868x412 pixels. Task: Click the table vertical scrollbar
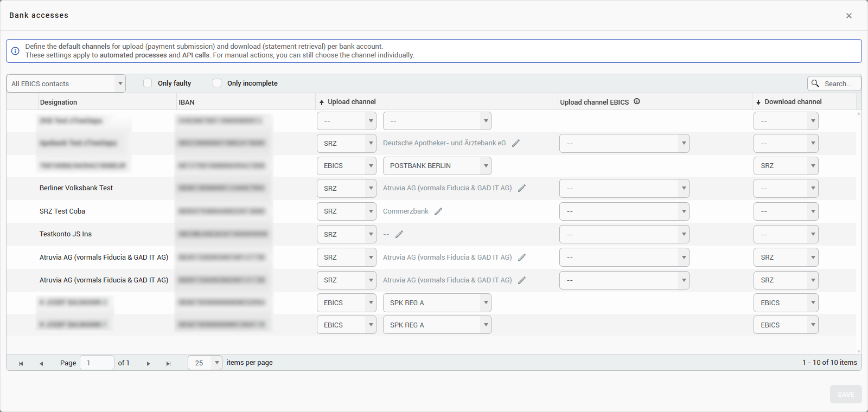point(859,232)
